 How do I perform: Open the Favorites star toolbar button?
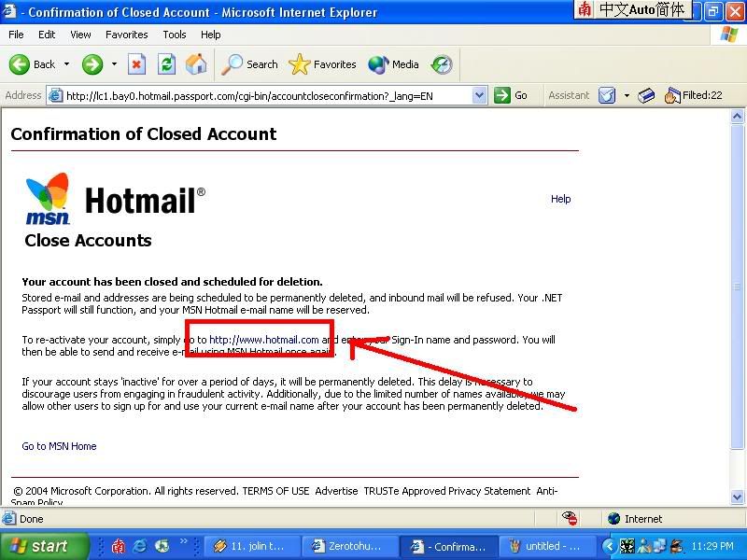(x=322, y=64)
